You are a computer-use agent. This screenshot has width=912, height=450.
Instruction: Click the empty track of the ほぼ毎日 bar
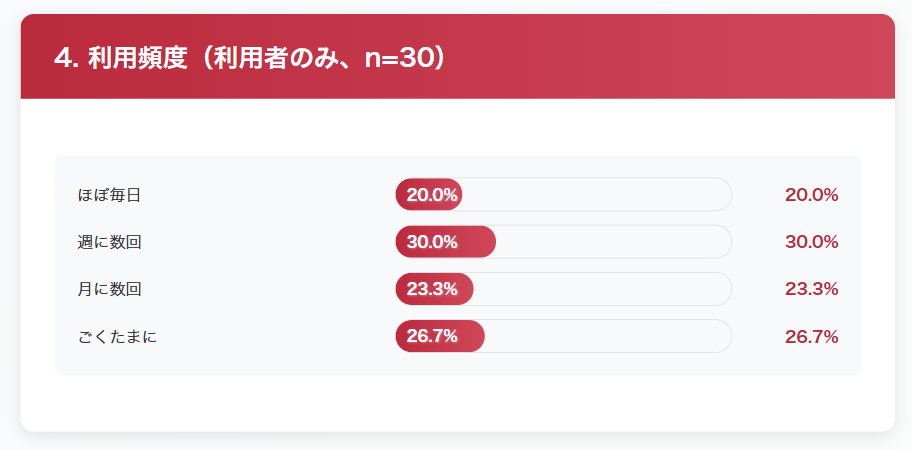click(x=597, y=195)
